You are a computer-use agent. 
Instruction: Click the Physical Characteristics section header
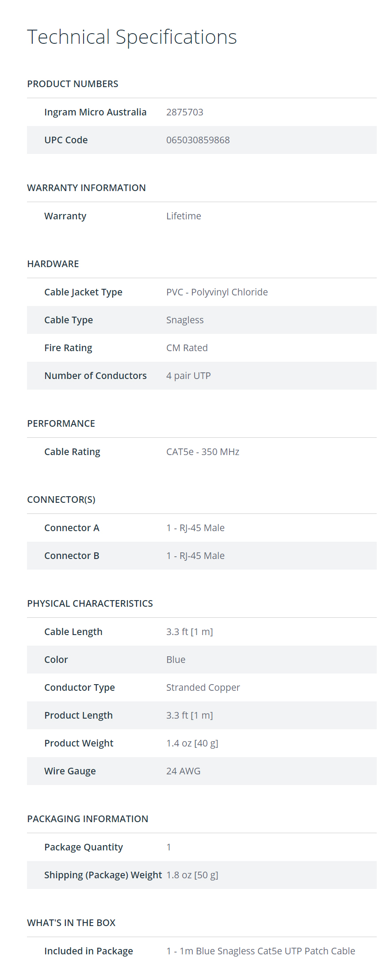click(90, 604)
